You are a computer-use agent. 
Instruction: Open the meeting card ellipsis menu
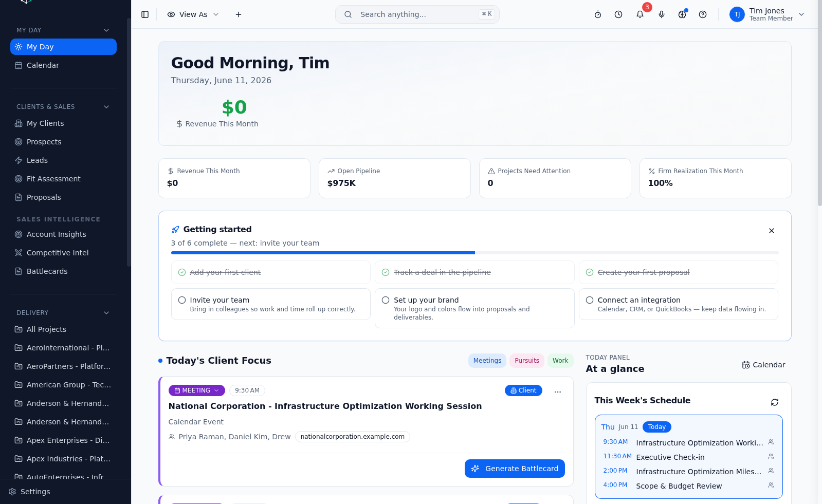point(558,391)
